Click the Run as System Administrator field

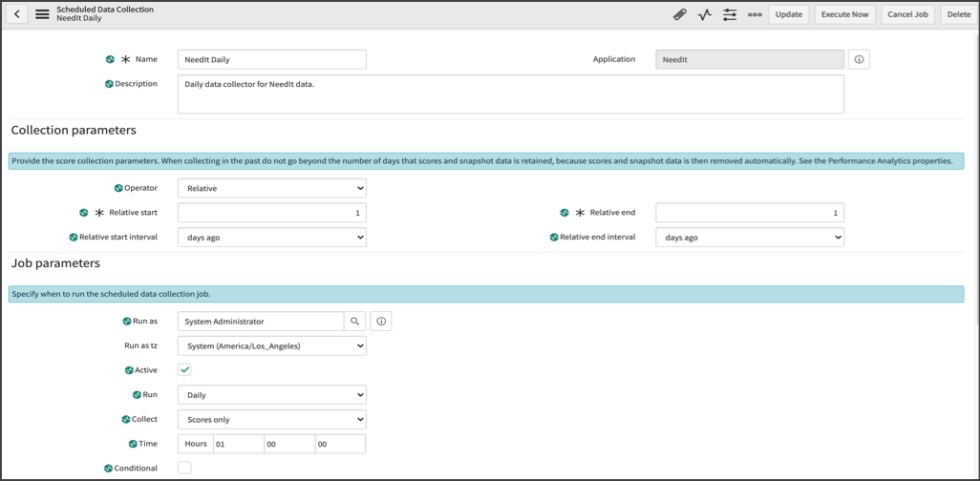[261, 321]
